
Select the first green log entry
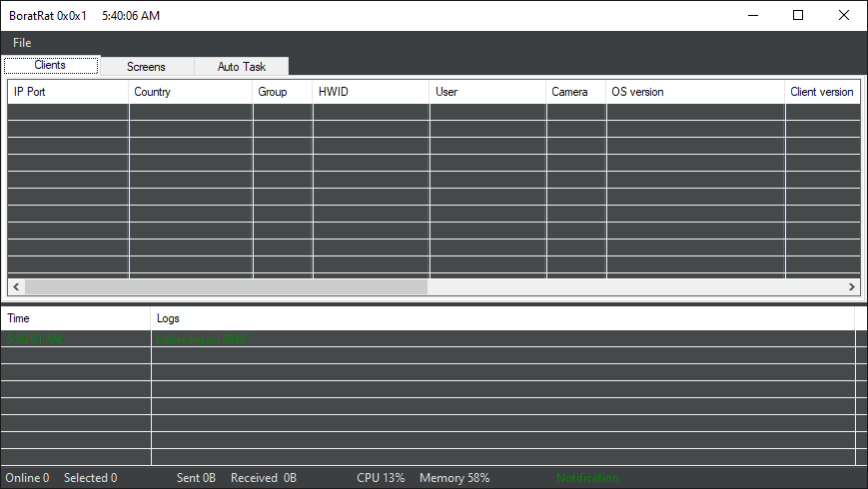pyautogui.click(x=200, y=339)
